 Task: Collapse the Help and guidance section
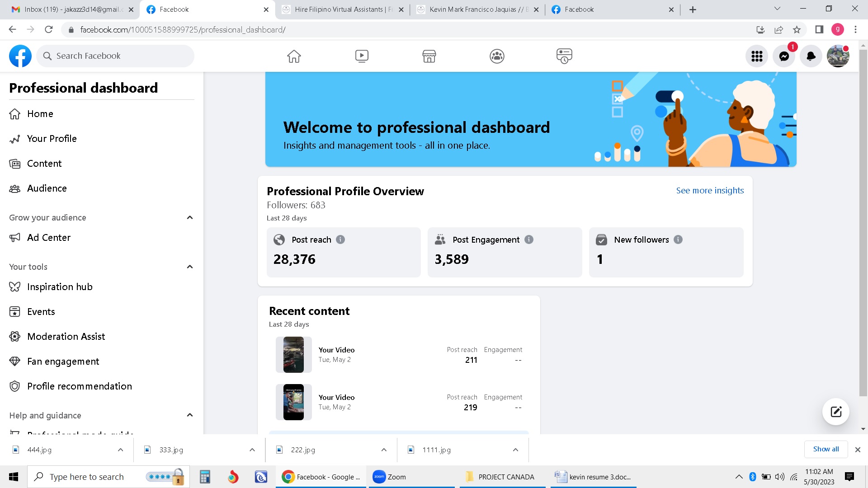(x=190, y=415)
